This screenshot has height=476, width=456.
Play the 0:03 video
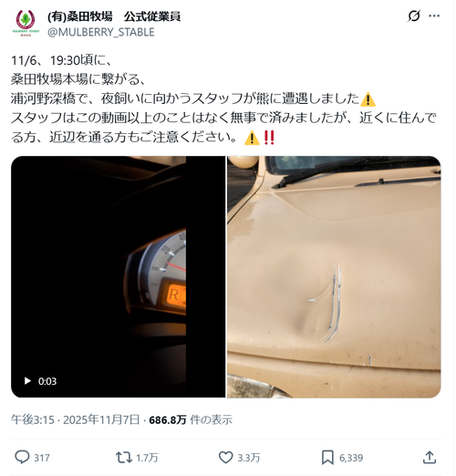point(27,381)
